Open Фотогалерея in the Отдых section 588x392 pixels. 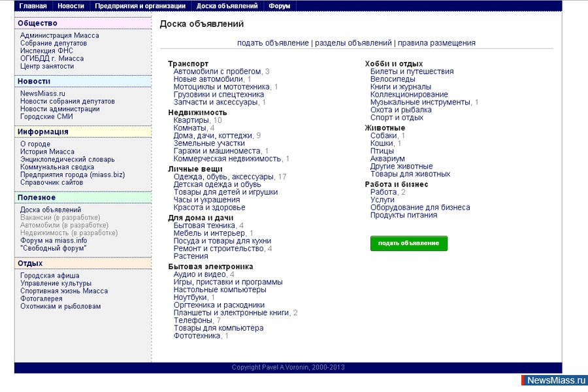point(42,298)
